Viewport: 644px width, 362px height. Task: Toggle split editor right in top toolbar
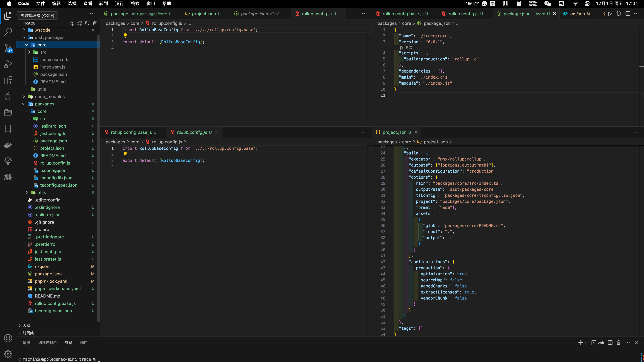point(628,14)
